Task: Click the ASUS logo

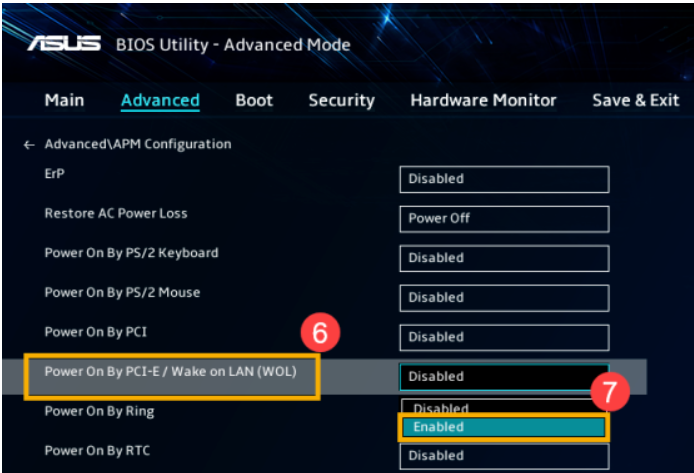Action: point(64,44)
